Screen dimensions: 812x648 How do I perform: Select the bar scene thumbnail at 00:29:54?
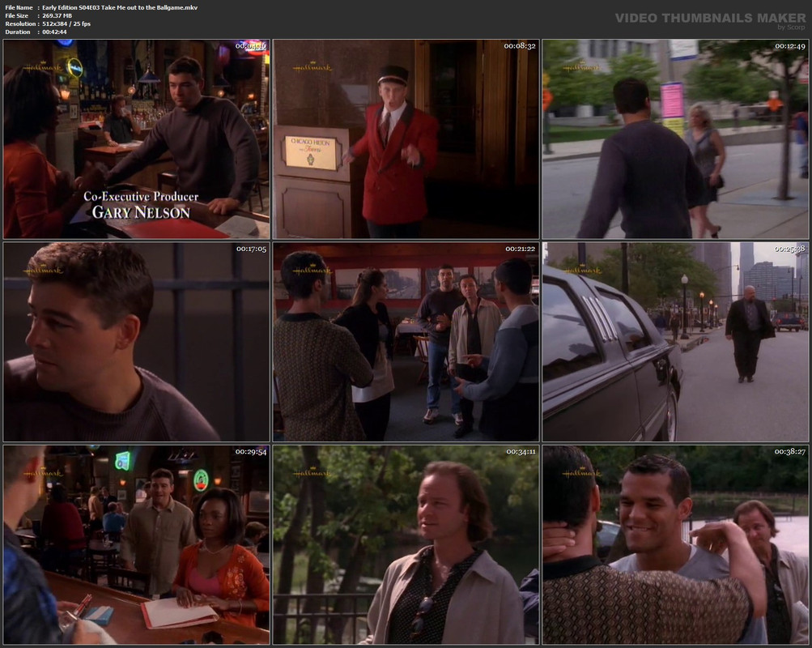(136, 545)
